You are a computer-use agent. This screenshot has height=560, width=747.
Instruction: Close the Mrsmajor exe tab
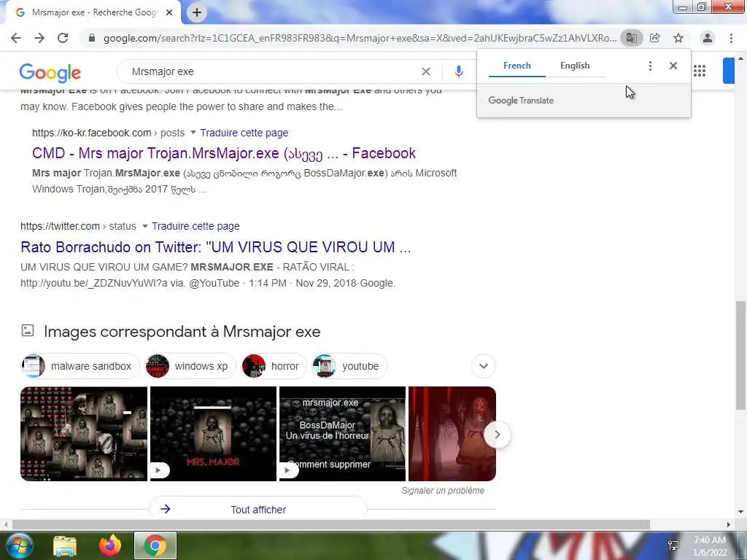(169, 12)
